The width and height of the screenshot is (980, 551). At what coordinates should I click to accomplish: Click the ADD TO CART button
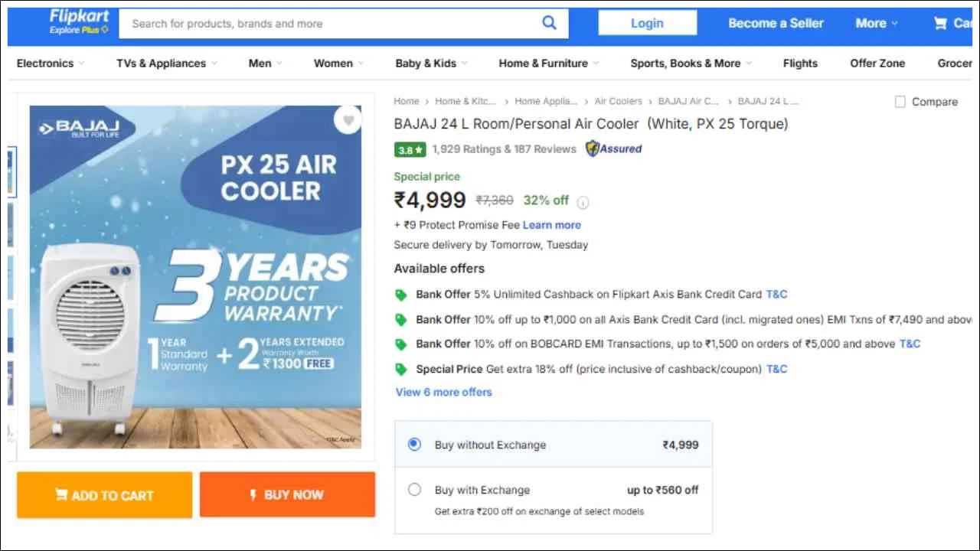104,495
